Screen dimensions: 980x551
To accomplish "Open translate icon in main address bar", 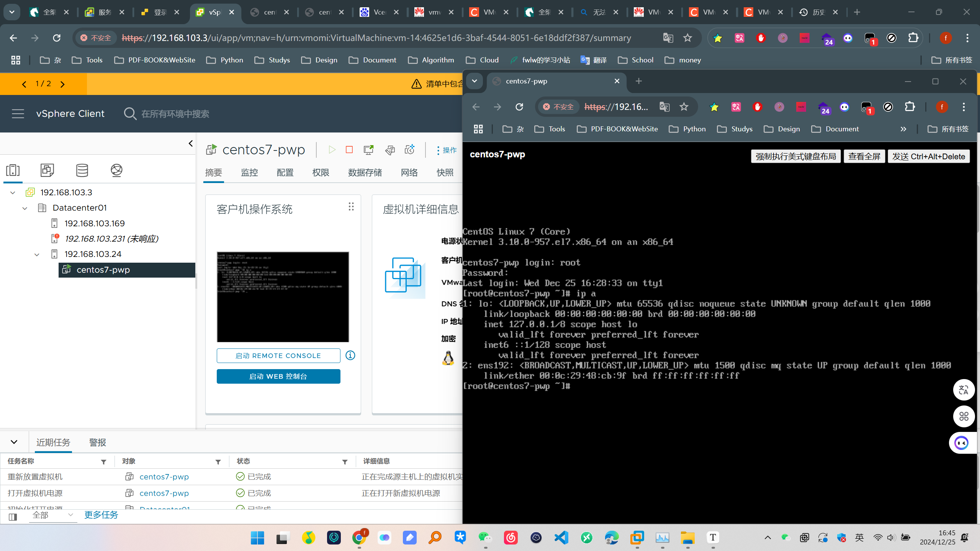I will tap(668, 38).
